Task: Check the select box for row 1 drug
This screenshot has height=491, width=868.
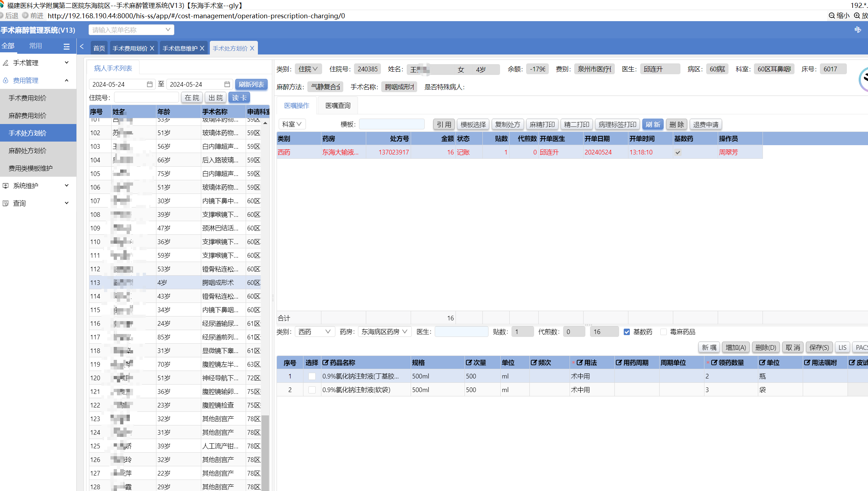Action: (312, 376)
